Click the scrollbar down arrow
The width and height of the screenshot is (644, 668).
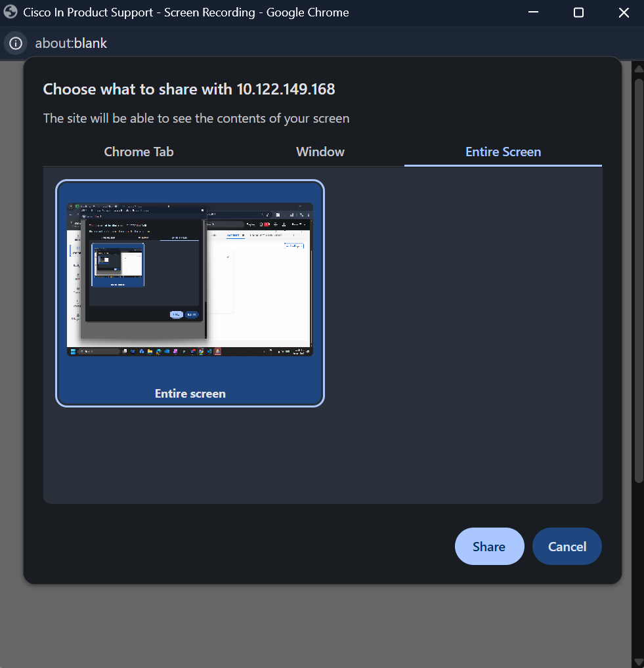click(x=637, y=661)
